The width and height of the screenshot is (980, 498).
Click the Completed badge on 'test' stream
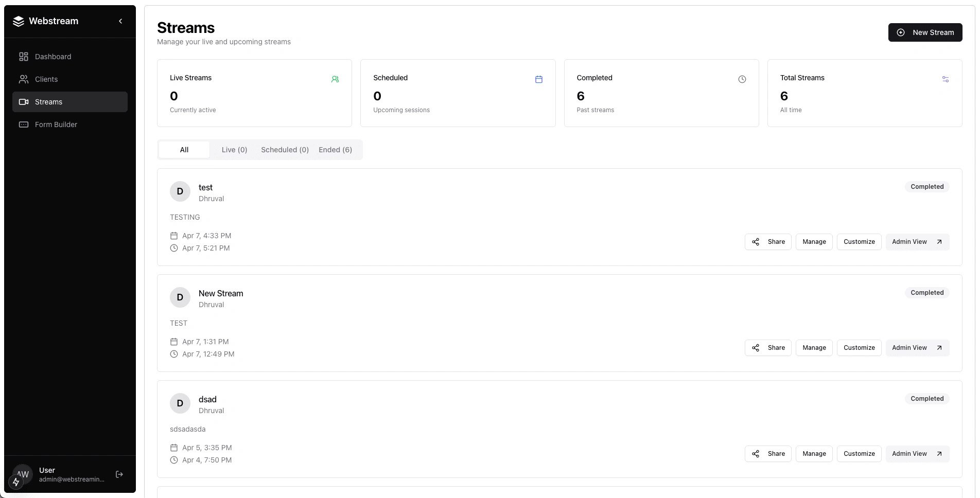coord(927,187)
